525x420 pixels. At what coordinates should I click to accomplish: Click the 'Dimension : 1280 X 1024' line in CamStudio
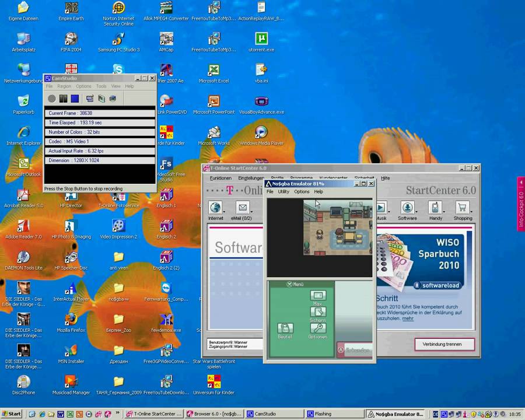[x=100, y=160]
